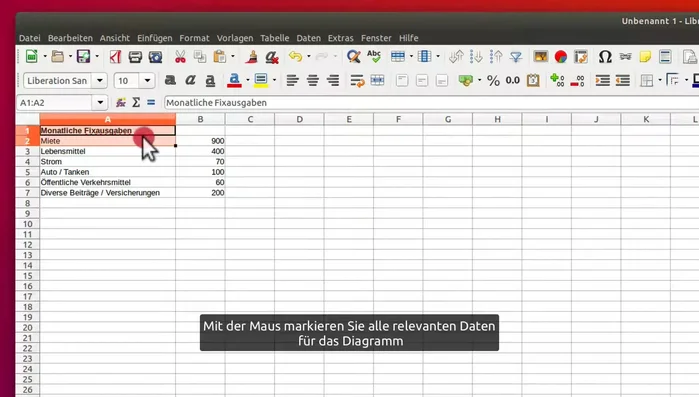The width and height of the screenshot is (699, 397).
Task: Export directly as PDF
Action: [x=115, y=57]
